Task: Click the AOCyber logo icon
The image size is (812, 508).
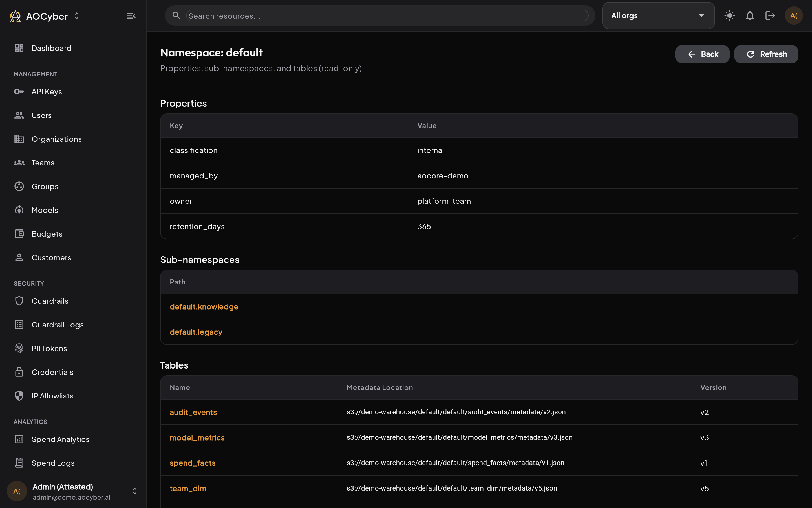Action: click(x=15, y=16)
